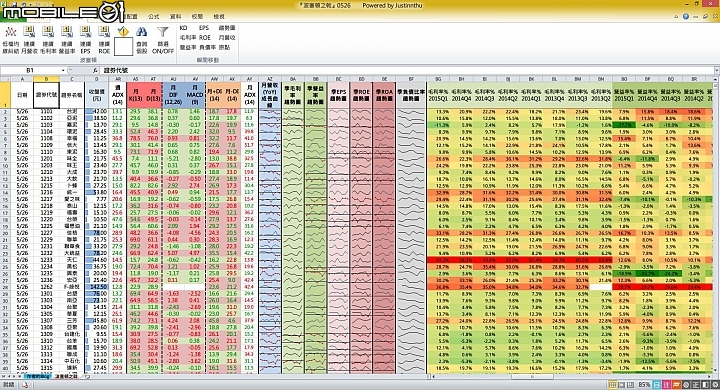Screen dimensions: 720x390
Task: Click 營益率 quick-move ribbon button
Action: pos(188,47)
